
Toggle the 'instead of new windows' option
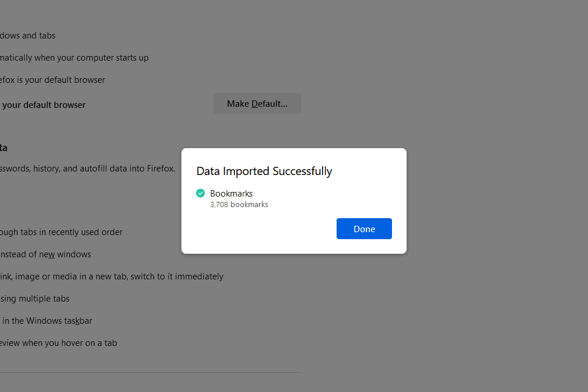[x=45, y=254]
